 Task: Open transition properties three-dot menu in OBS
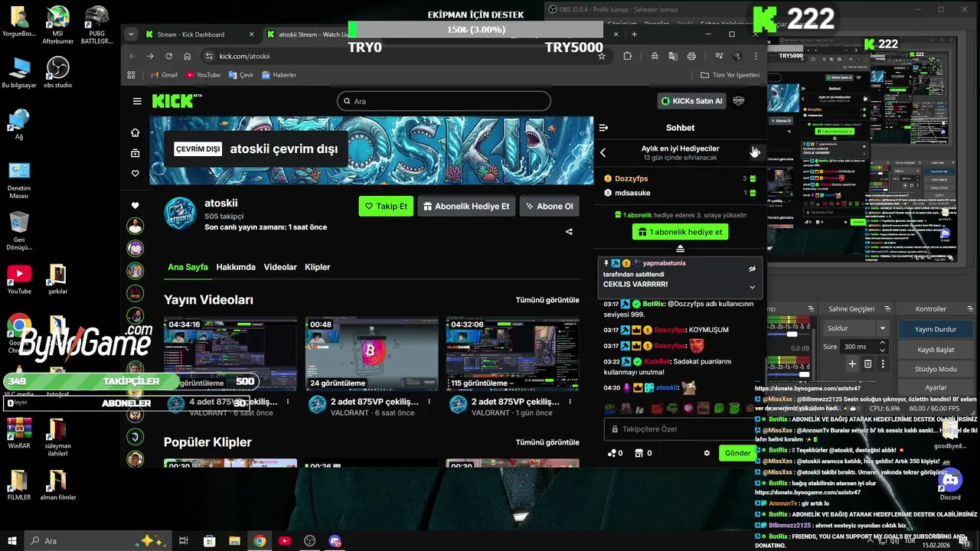point(883,364)
